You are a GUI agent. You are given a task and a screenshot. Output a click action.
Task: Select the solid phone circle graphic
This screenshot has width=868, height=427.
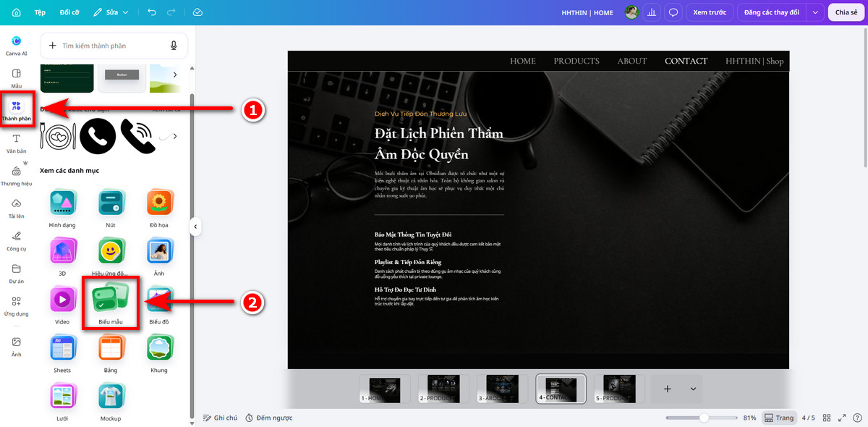tap(98, 136)
